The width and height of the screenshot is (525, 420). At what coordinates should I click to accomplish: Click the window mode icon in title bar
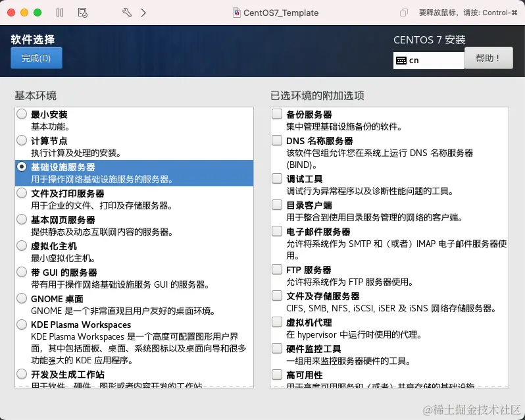pyautogui.click(x=404, y=13)
